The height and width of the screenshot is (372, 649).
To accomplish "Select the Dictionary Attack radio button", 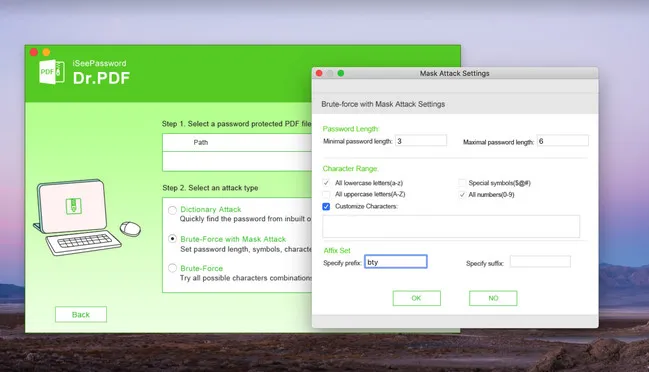I will coord(172,210).
